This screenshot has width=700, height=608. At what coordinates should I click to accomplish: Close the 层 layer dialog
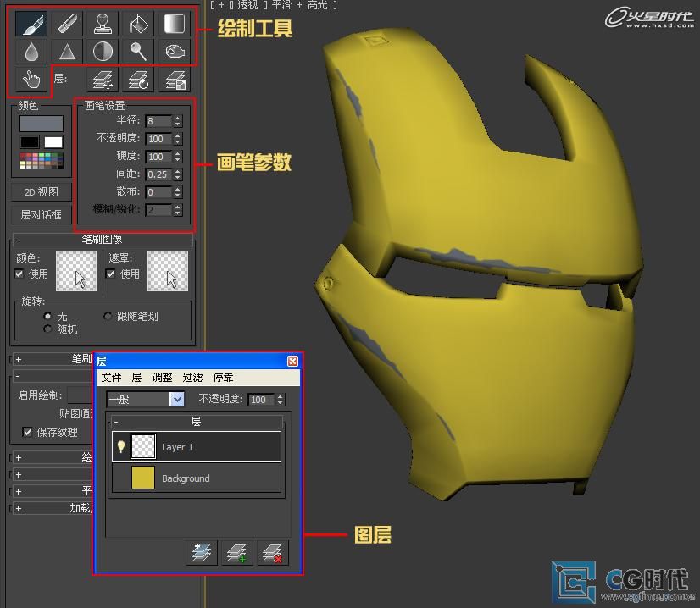click(292, 361)
